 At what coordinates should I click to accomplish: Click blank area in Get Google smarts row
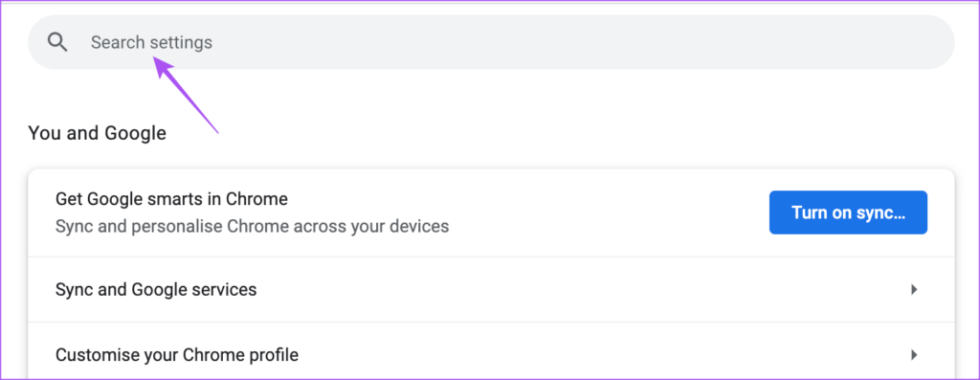pos(593,212)
